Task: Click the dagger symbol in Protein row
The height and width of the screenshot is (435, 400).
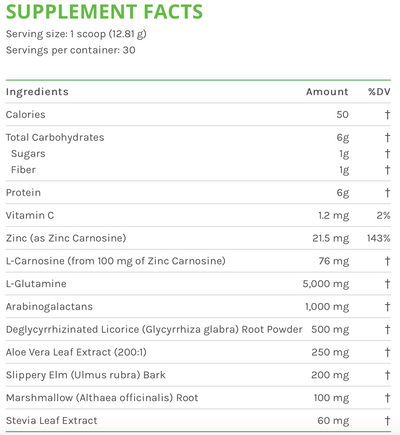Action: tap(387, 193)
